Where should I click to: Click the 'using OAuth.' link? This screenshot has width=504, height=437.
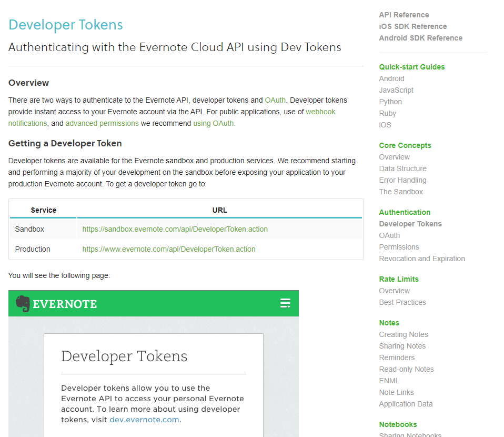coord(214,123)
